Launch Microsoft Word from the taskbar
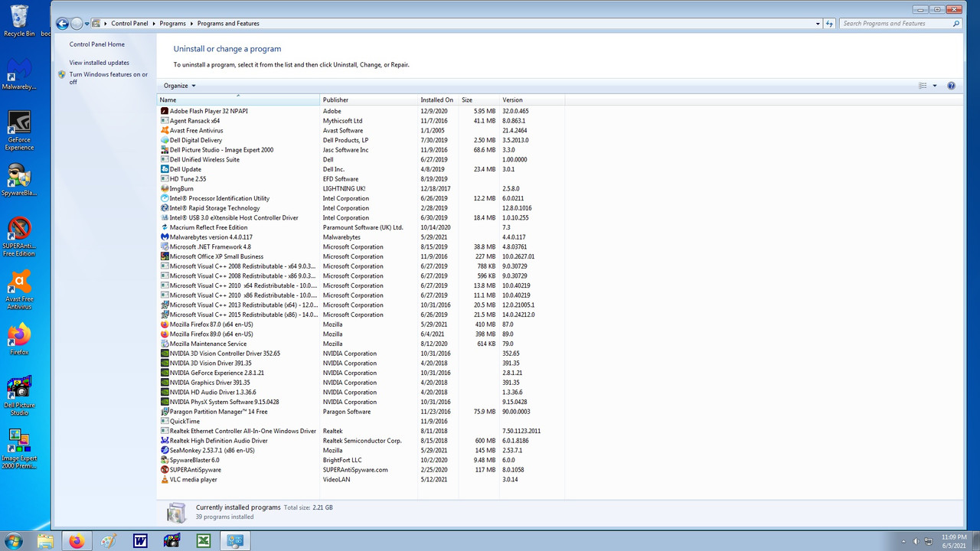This screenshot has height=551, width=980. click(140, 540)
